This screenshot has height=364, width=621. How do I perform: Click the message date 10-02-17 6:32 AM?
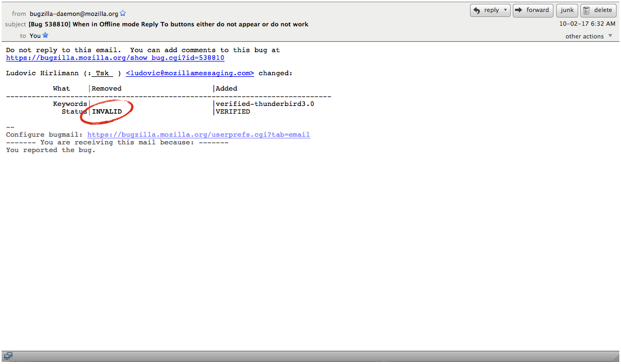click(x=586, y=24)
